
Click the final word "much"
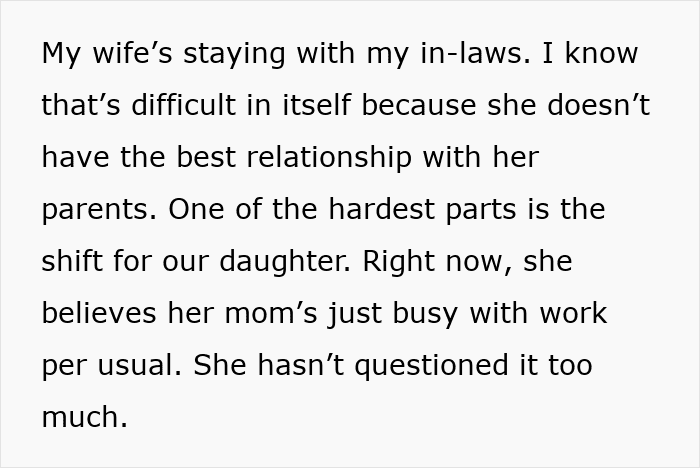(x=84, y=416)
